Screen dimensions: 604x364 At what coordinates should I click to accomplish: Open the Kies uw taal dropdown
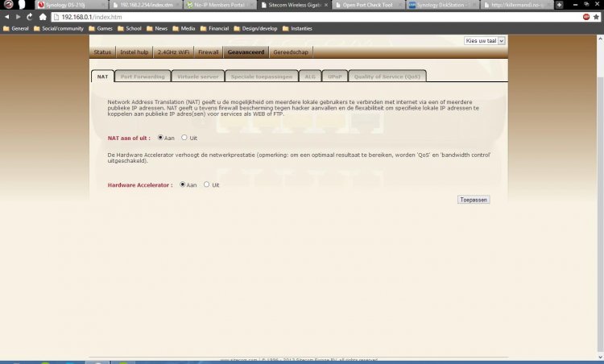point(485,40)
